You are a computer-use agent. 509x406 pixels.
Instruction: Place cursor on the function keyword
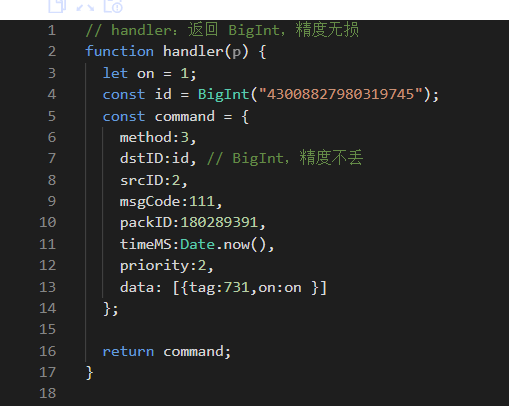point(120,52)
